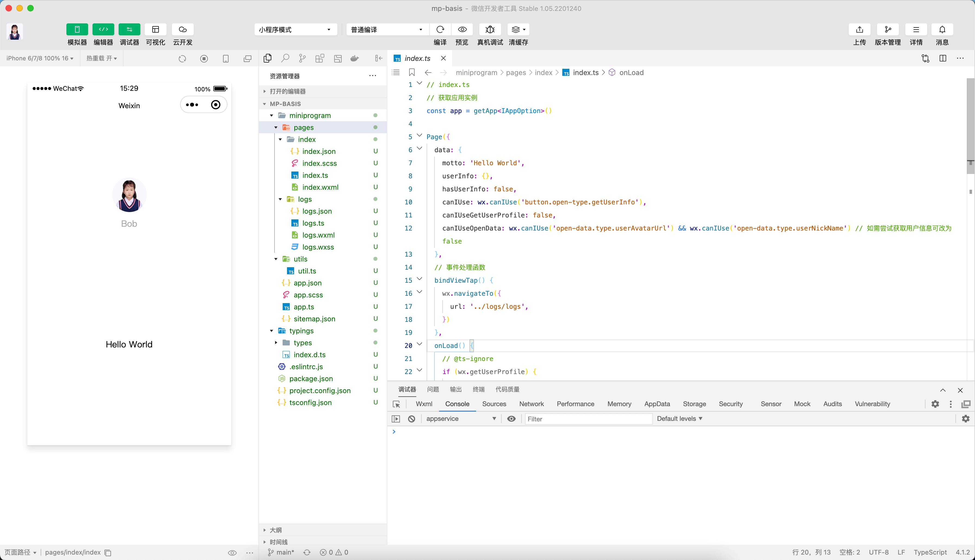Image resolution: width=975 pixels, height=560 pixels.
Task: Collapse the pages folder
Action: coord(323,127)
